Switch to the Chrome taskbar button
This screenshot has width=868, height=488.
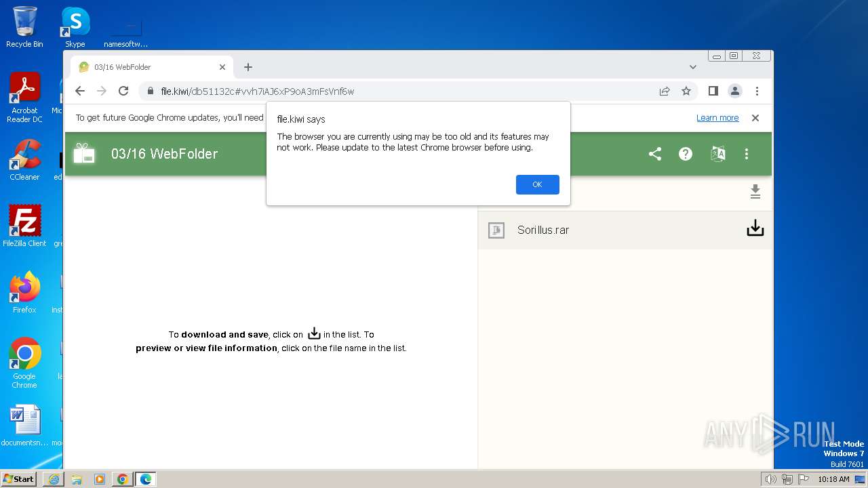click(x=123, y=479)
